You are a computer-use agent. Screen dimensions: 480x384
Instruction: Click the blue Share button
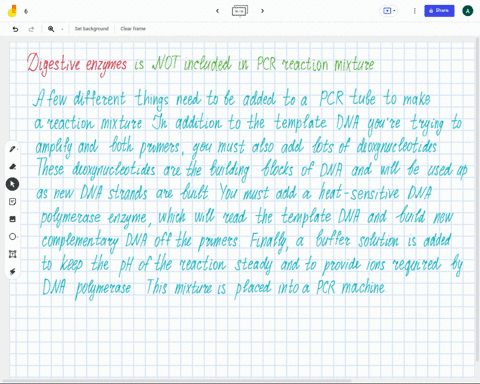[439, 11]
